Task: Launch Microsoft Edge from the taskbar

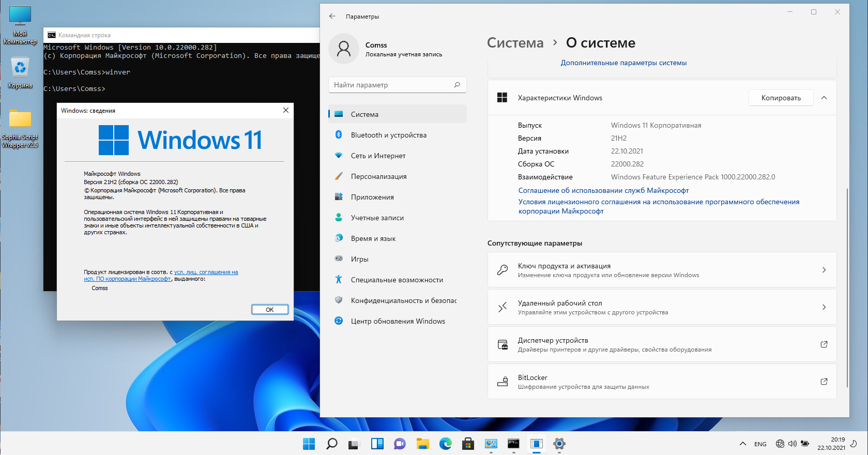Action: tap(445, 444)
